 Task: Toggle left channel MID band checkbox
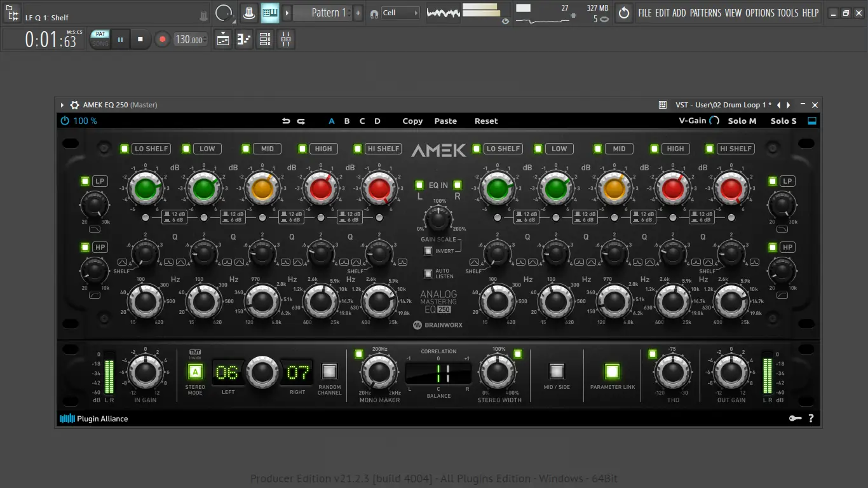click(x=246, y=149)
